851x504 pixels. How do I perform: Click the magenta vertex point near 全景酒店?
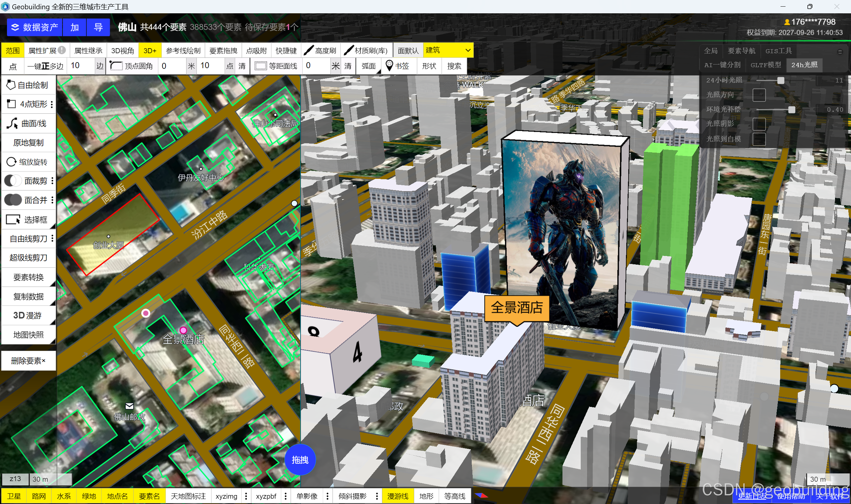coord(183,330)
